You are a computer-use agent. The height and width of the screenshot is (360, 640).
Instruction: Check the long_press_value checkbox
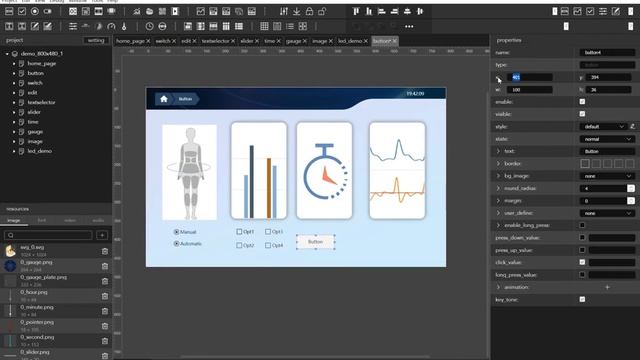(582, 275)
